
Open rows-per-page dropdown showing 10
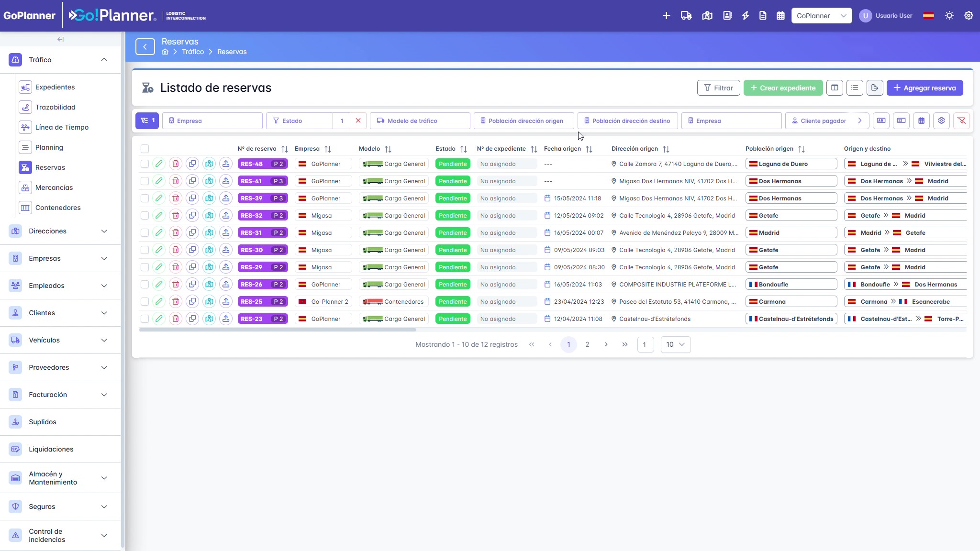(675, 345)
